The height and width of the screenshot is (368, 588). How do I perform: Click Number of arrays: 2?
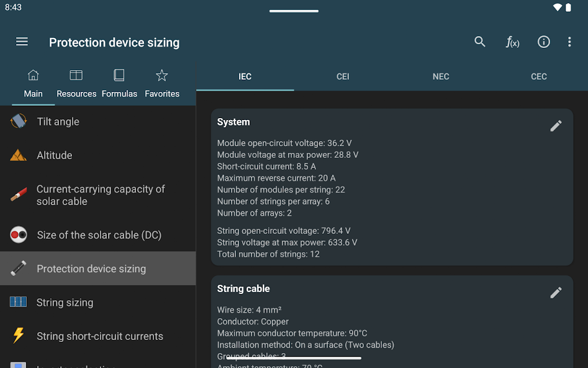[x=254, y=213]
